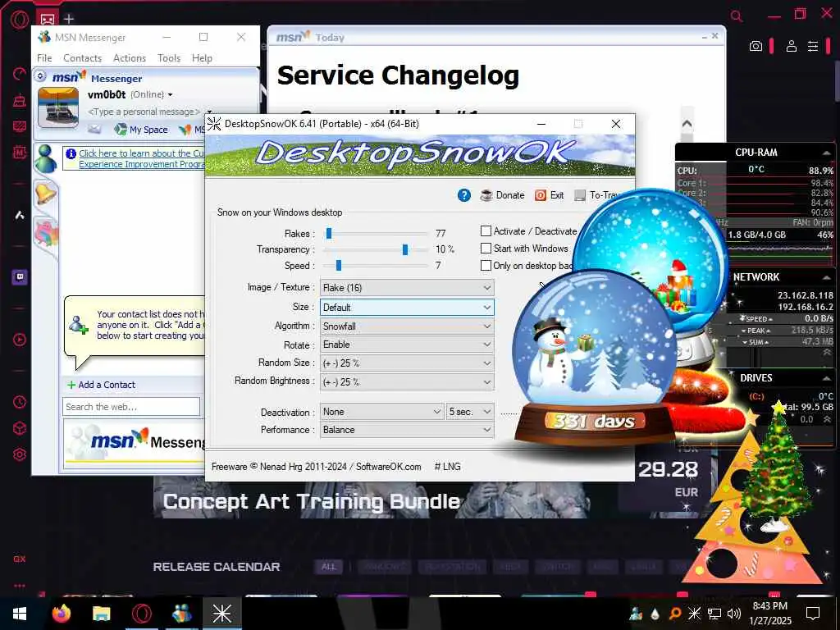840x630 pixels.
Task: Collapse the DRIVES gadget section
Action: (x=826, y=378)
